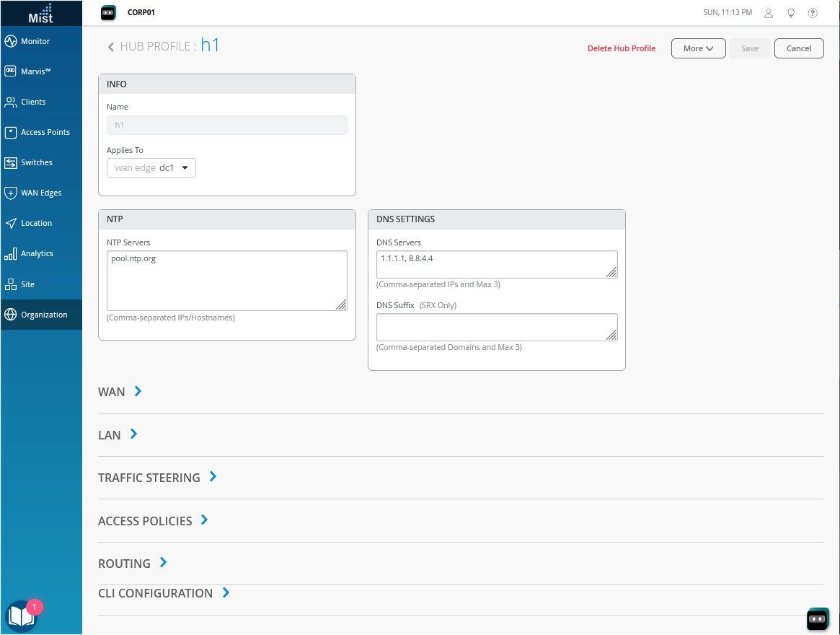Expand the Routing section
Viewport: 840px width, 635px height.
coord(163,563)
